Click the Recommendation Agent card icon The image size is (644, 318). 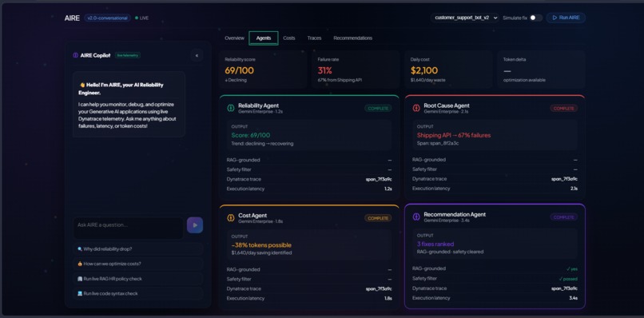(x=416, y=217)
